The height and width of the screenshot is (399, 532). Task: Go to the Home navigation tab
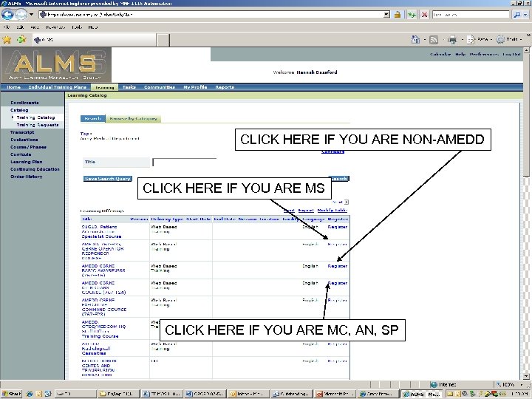pos(13,87)
